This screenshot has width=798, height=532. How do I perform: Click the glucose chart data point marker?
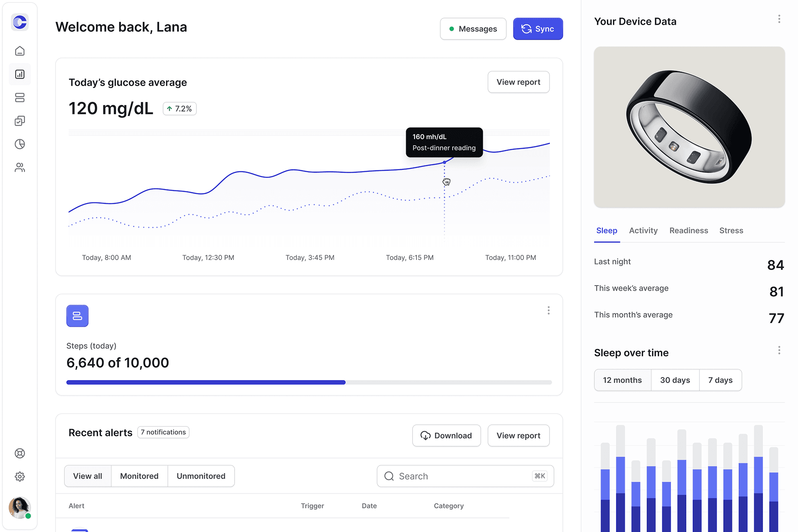click(444, 162)
